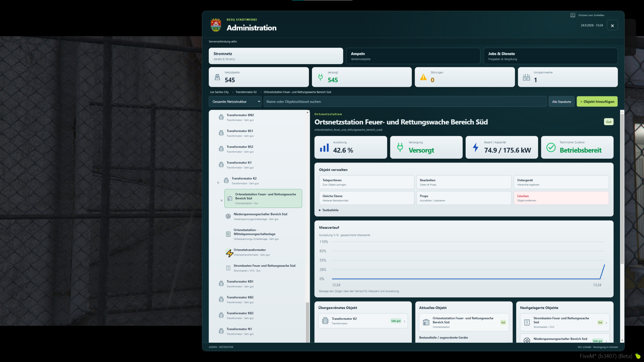Viewport: 644px width, 362px height.
Task: Collapse the Ortsnetzstation Feuer- und Rettungswache node arrow
Action: (x=222, y=200)
